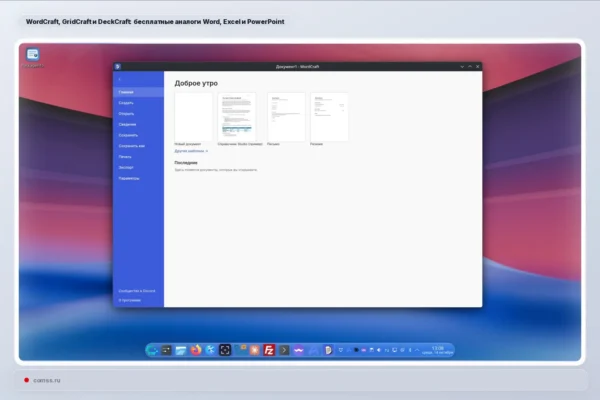600x400 pixels.
Task: Click the display icon in system tray
Action: coord(395,350)
